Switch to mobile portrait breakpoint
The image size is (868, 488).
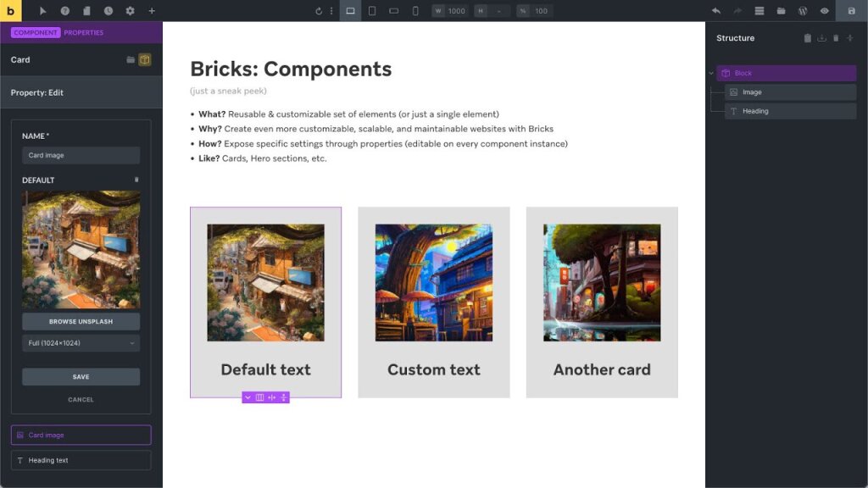pos(415,11)
